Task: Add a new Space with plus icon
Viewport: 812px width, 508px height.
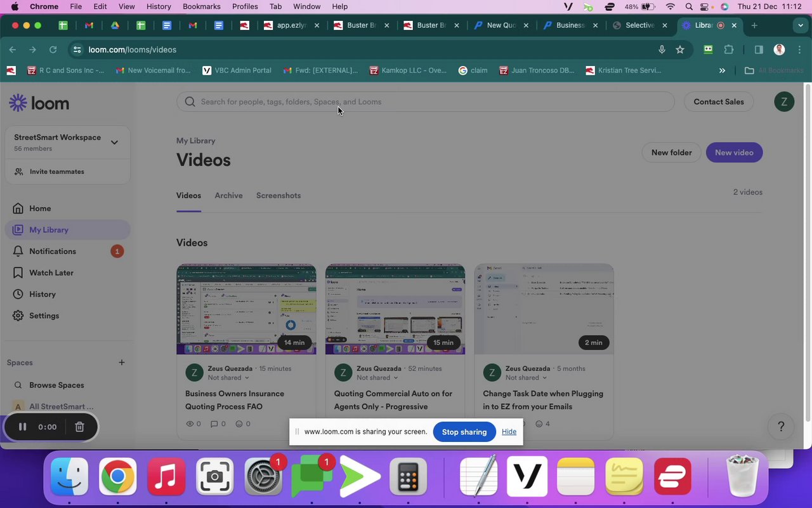Action: 121,363
